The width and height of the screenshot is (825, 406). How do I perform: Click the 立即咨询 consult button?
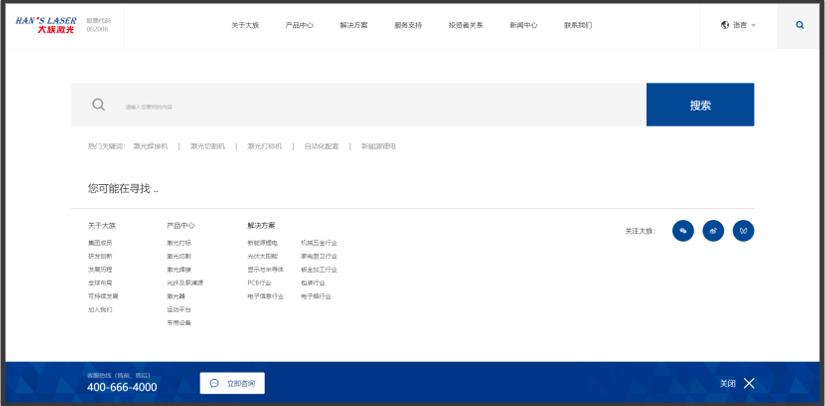(232, 383)
